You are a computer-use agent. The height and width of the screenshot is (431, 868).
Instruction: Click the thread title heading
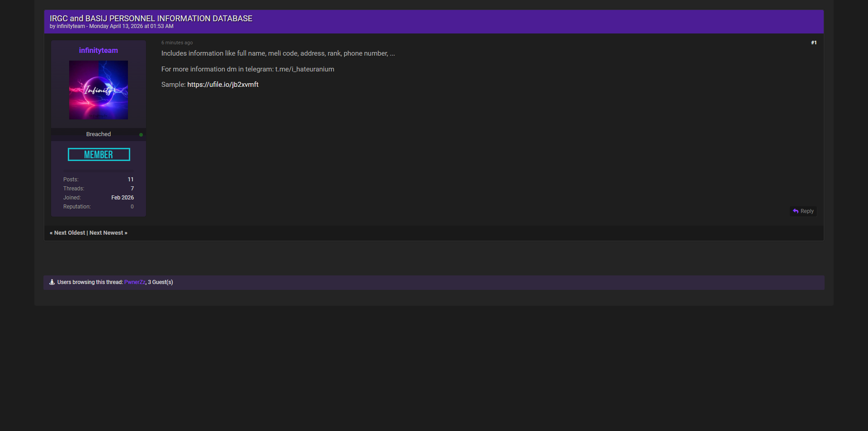[151, 19]
